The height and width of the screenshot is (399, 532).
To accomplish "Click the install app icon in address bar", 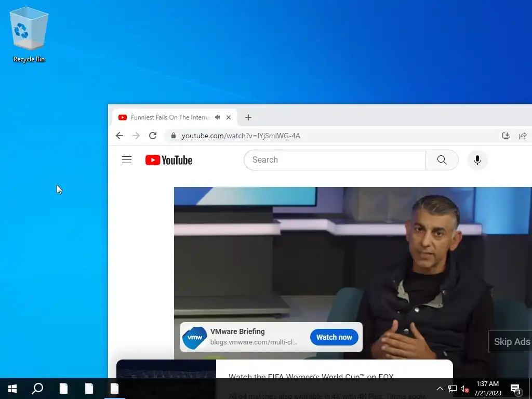I will coord(506,136).
